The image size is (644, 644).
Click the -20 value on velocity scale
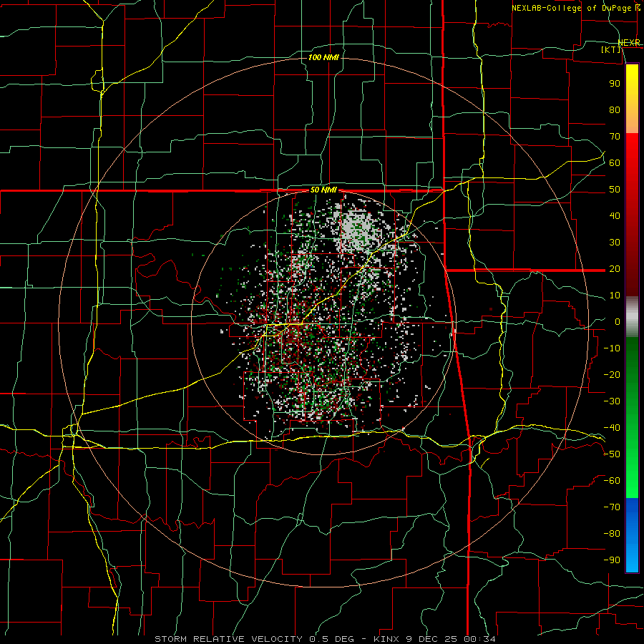[612, 374]
